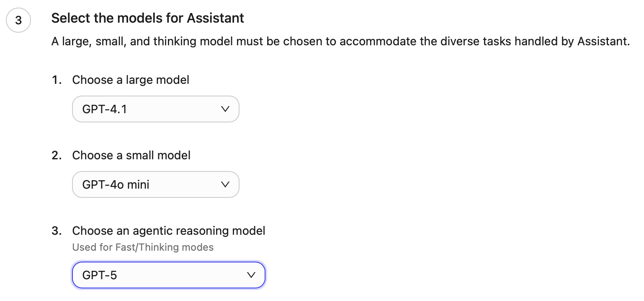This screenshot has height=301, width=644.
Task: Click the word 'Assistant' in the section heading
Action: coord(215,18)
